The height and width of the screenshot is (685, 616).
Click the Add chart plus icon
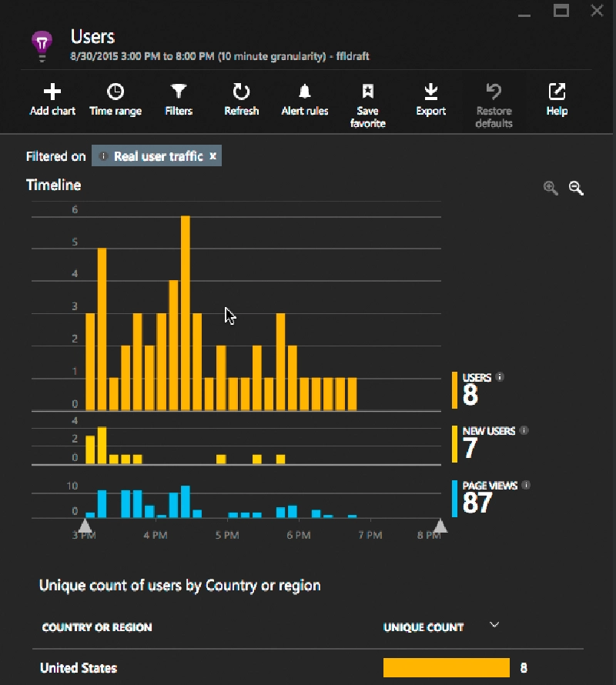tap(52, 92)
